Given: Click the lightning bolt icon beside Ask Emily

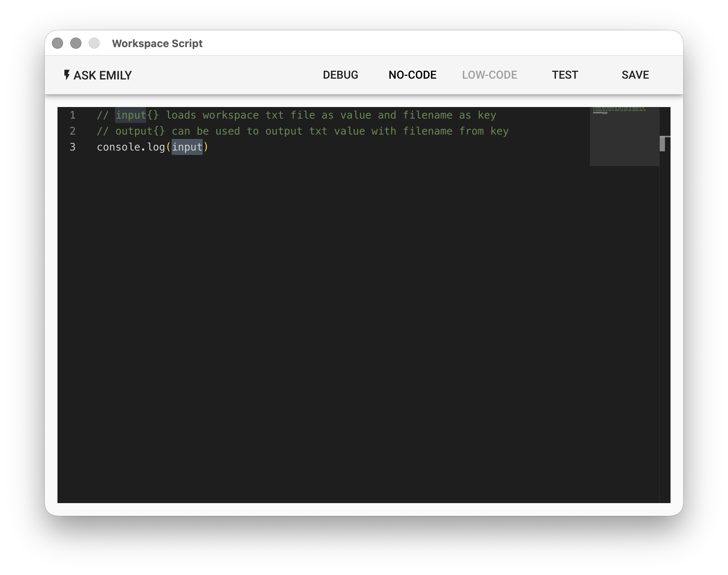Looking at the screenshot, I should click(x=67, y=75).
